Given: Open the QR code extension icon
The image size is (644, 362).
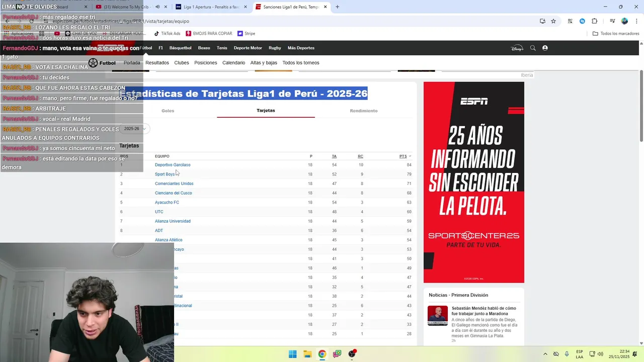Looking at the screenshot, I should 570,21.
